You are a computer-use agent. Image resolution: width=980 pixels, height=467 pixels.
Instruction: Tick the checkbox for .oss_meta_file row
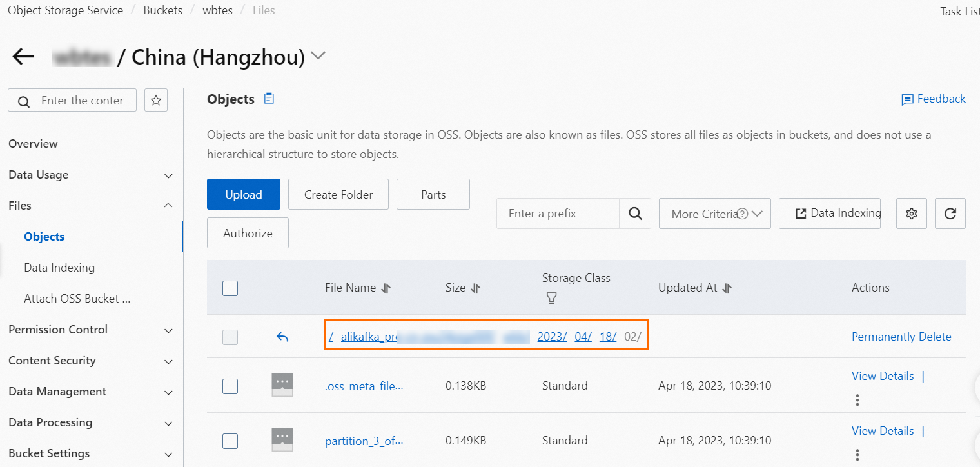point(230,386)
